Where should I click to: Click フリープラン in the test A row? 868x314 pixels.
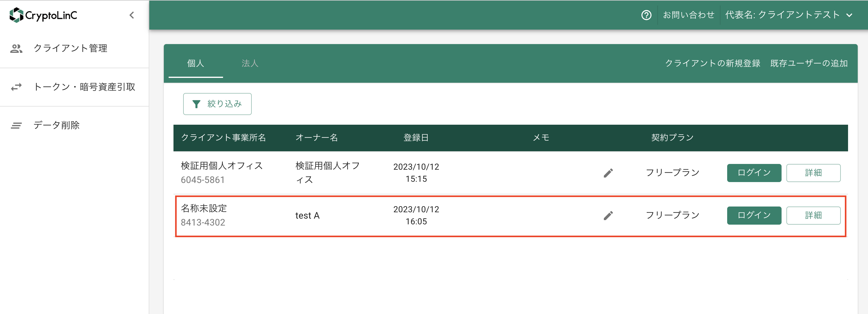(672, 215)
